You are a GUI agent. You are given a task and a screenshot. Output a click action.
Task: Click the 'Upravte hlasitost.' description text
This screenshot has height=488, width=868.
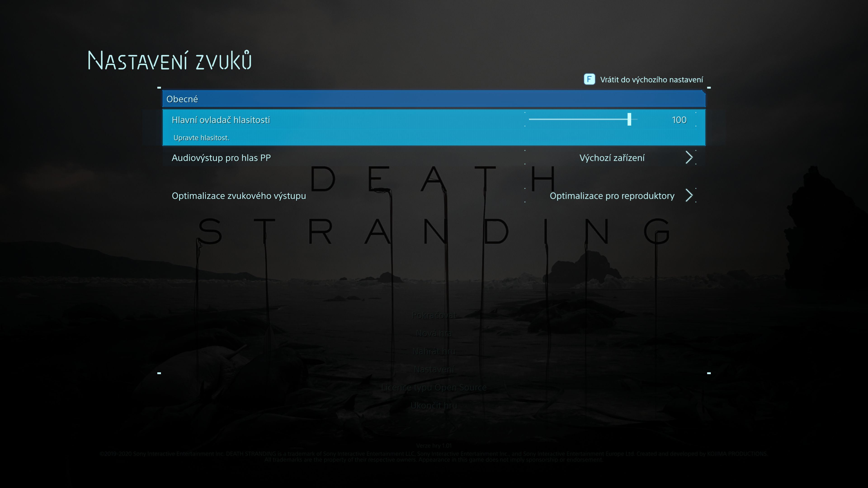201,138
